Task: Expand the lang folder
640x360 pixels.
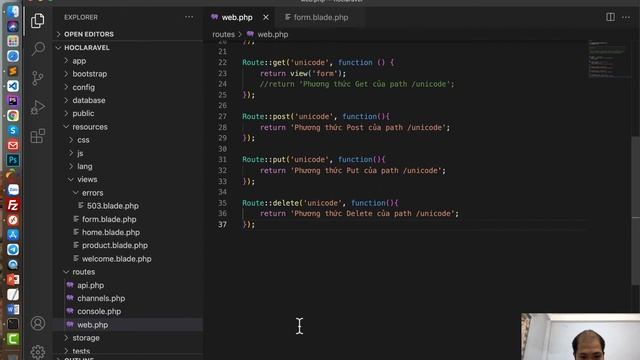Action: coord(127,167)
